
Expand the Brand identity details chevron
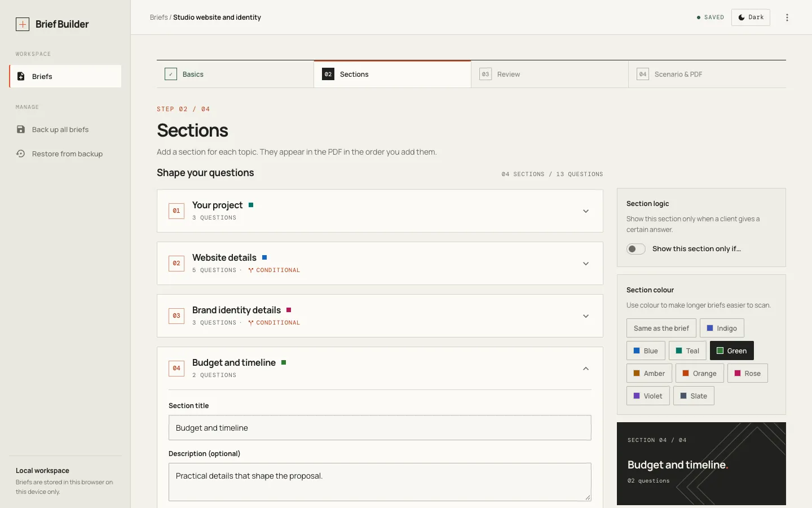tap(586, 316)
